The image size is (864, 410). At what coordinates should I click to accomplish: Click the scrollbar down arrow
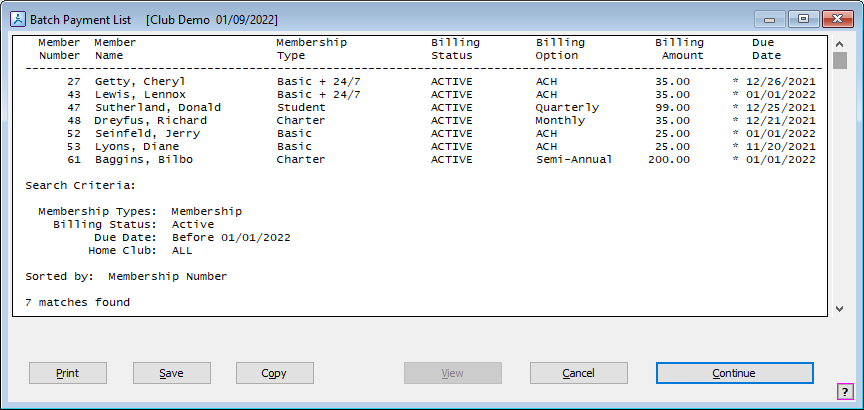840,308
